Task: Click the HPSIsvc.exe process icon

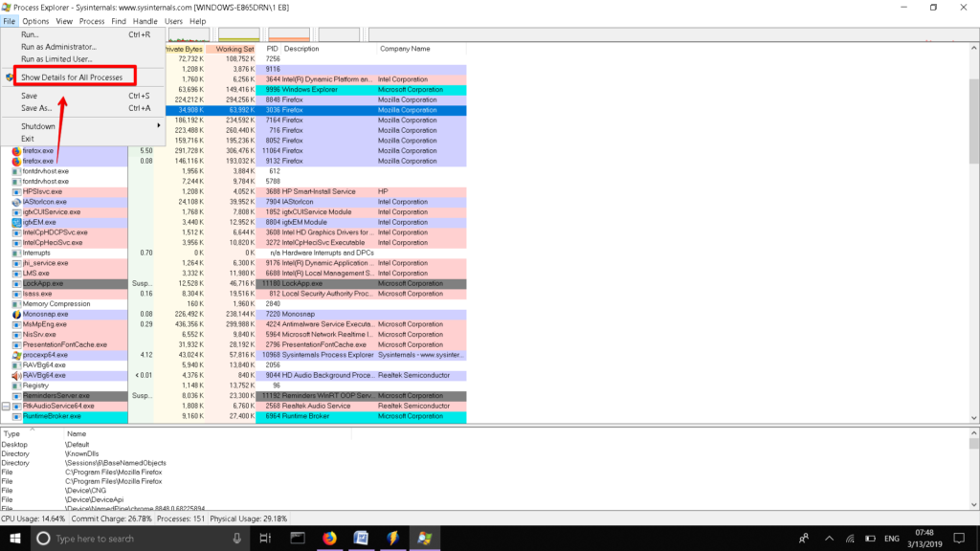Action: pyautogui.click(x=16, y=191)
